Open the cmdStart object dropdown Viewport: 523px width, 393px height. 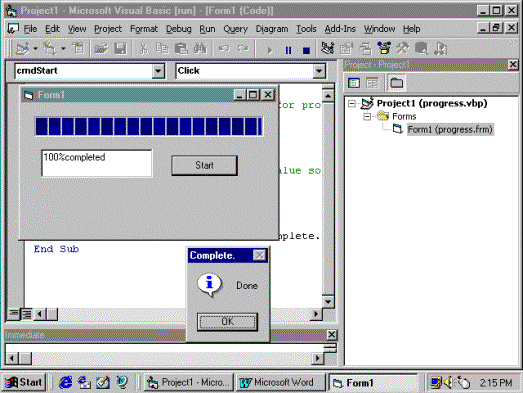pos(158,71)
